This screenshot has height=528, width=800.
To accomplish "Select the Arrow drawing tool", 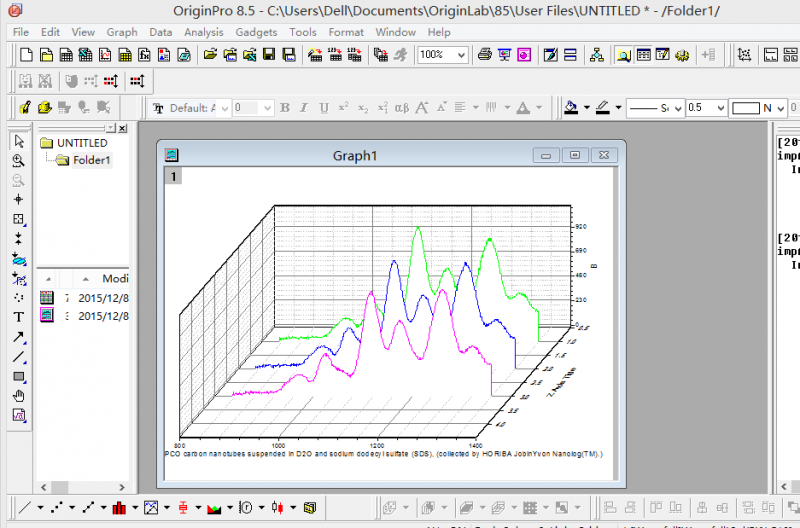I will (x=19, y=337).
